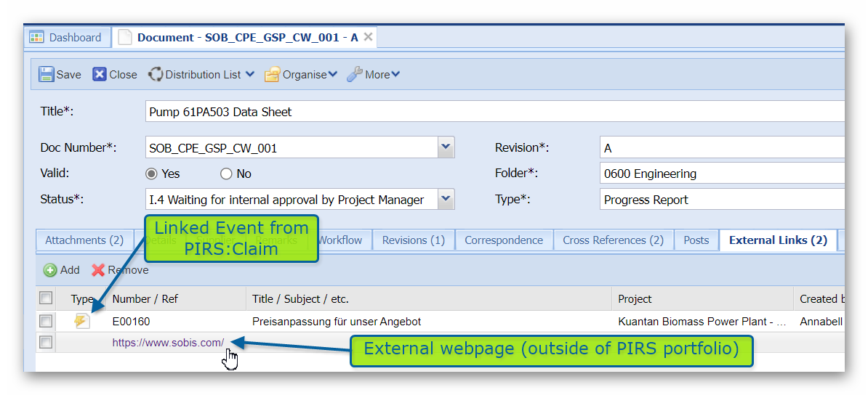Open Distribution List via its icon
The width and height of the screenshot is (868, 395).
pos(156,74)
